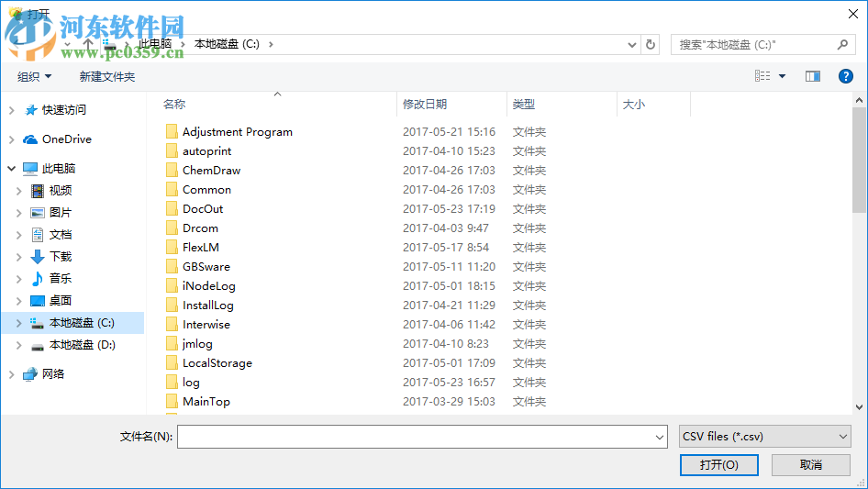Click the date 2017-03-29 15:03 of MainTop

click(449, 402)
